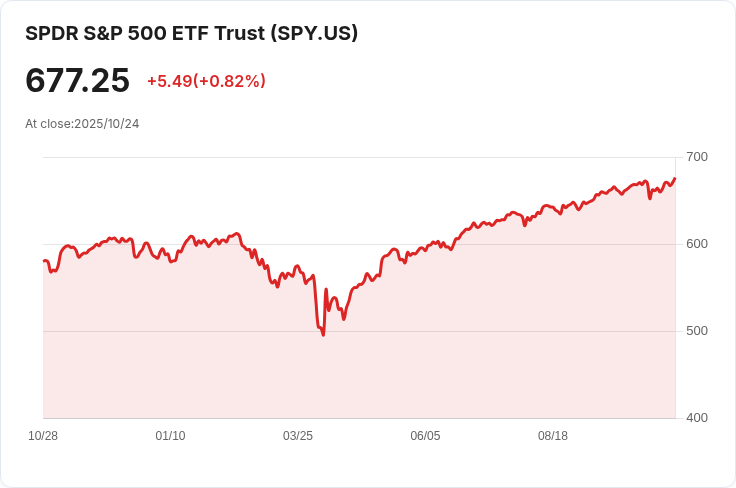Click the starting leftmost point of the price line
This screenshot has height=488, width=736.
44,261
